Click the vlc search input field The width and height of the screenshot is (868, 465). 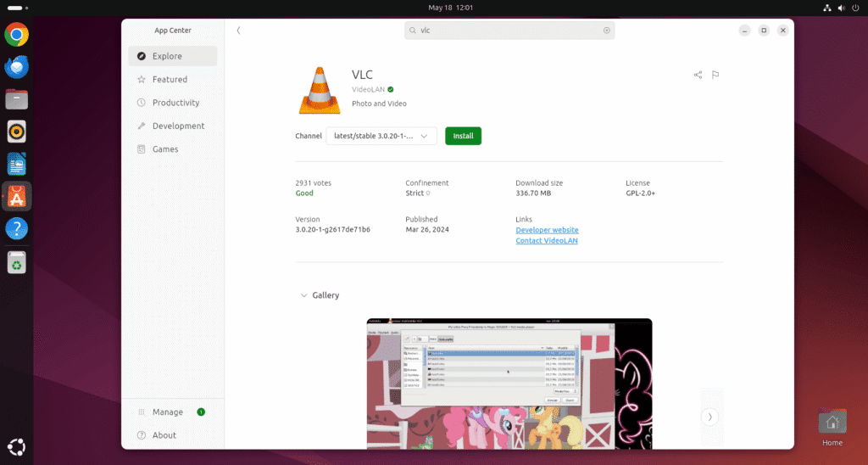pyautogui.click(x=509, y=31)
